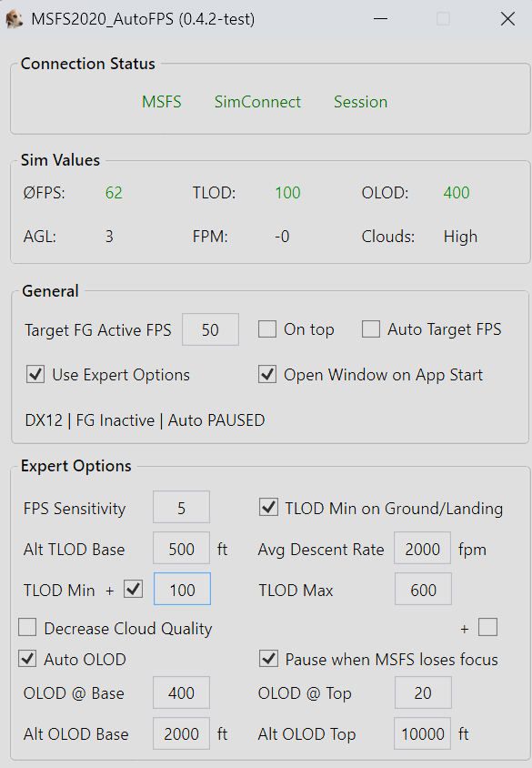Click the OLOD value 400 in Sim Values
532x768 pixels.
pos(457,193)
